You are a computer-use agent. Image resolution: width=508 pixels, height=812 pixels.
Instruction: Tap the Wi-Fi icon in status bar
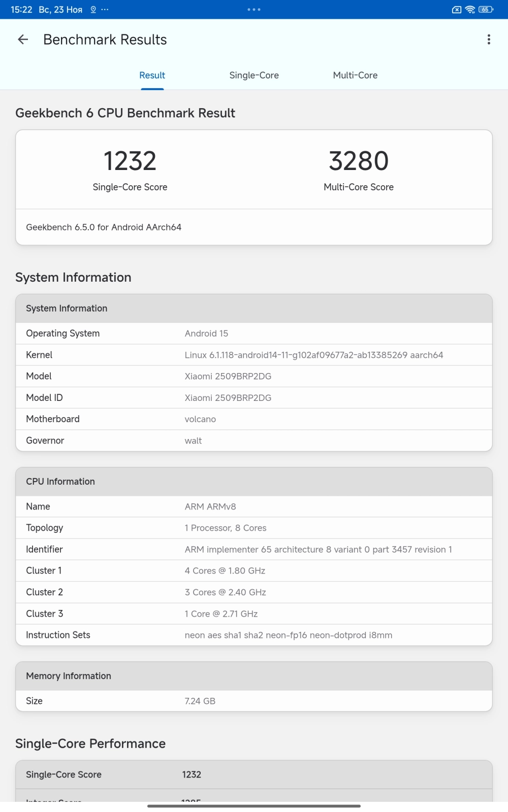pos(470,10)
